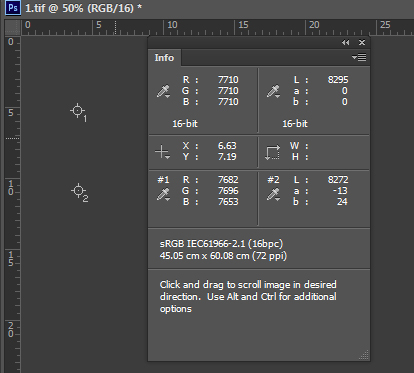Viewport: 414px width, 373px height.
Task: Collapse the Info panel with double arrows
Action: click(x=346, y=42)
